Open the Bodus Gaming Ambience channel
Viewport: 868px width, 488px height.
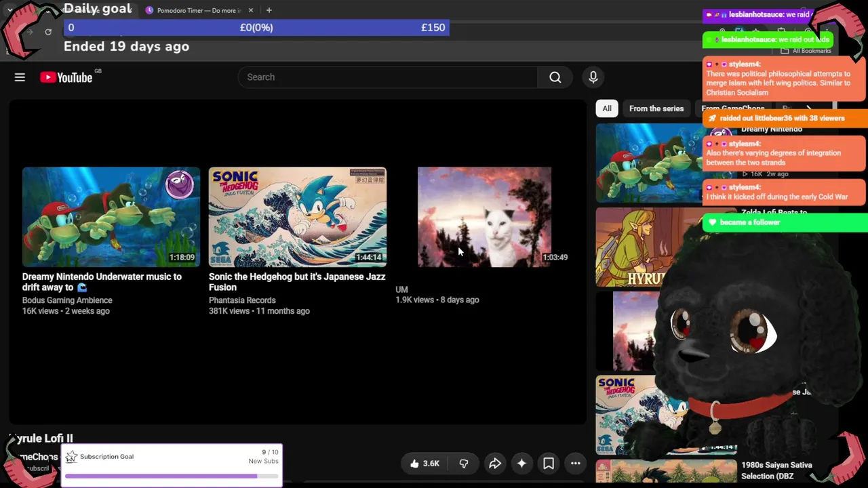click(67, 300)
